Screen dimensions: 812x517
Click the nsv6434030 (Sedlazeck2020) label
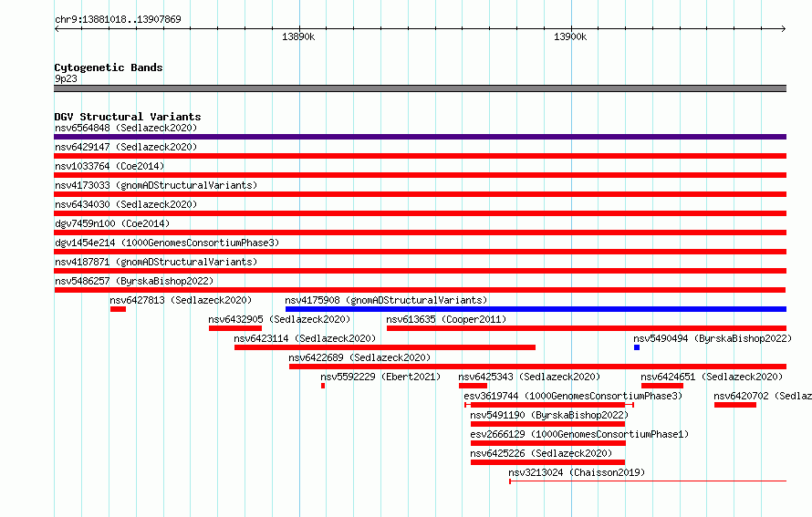126,204
